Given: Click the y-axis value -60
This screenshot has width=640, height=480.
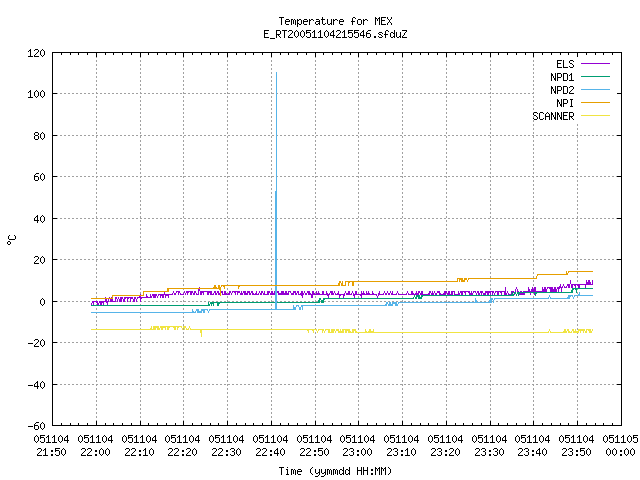Looking at the screenshot, I should point(36,426).
